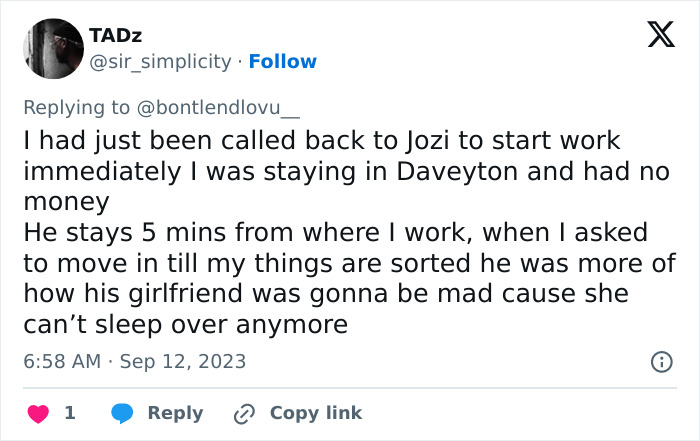The width and height of the screenshot is (700, 441).
Task: Click the like count number 1
Action: pos(69,413)
